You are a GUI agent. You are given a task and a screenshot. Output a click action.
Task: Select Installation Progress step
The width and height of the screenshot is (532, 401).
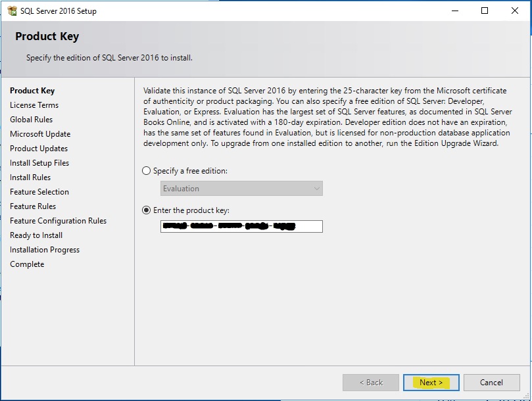[45, 250]
